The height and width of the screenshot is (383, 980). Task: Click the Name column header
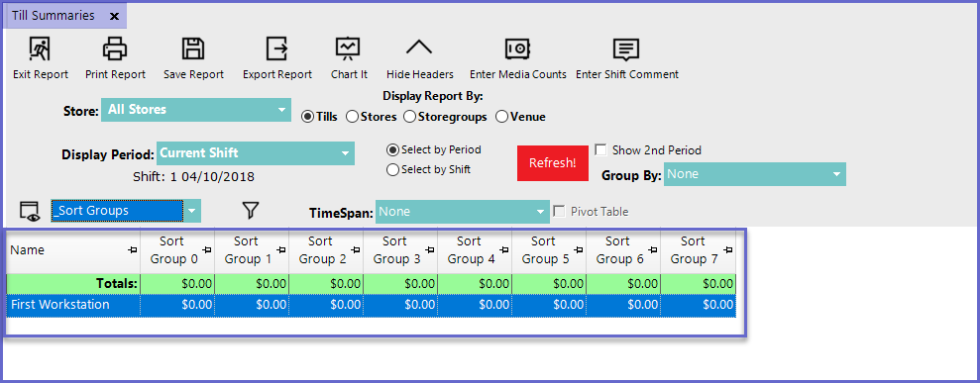73,250
